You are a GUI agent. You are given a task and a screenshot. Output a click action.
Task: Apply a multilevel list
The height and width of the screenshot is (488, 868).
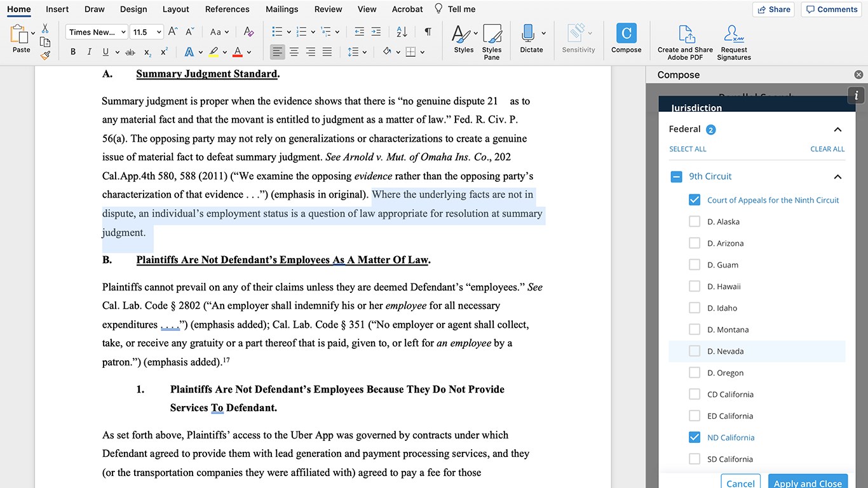326,32
